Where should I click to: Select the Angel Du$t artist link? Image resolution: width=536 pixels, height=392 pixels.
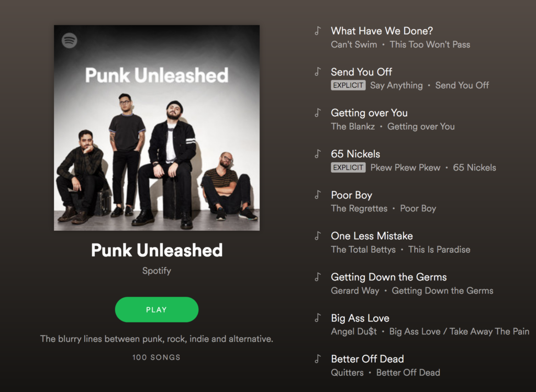pos(354,331)
